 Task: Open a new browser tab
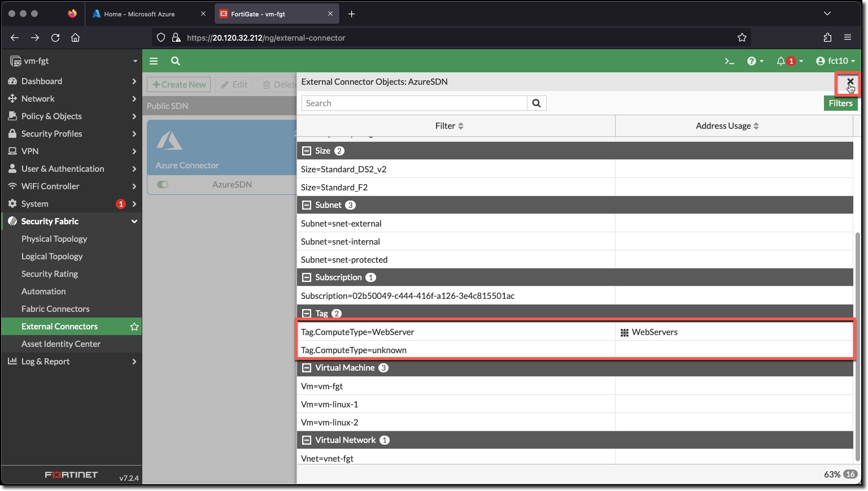click(x=351, y=14)
